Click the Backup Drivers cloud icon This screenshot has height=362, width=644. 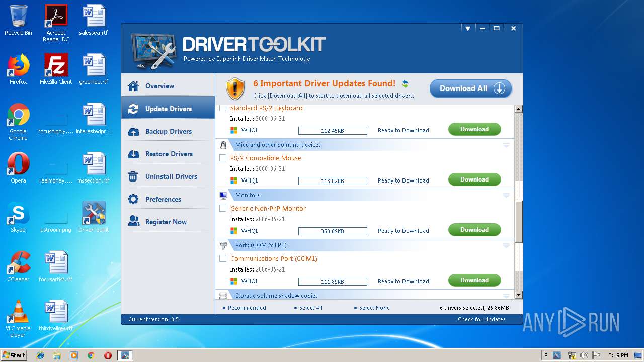click(x=133, y=131)
